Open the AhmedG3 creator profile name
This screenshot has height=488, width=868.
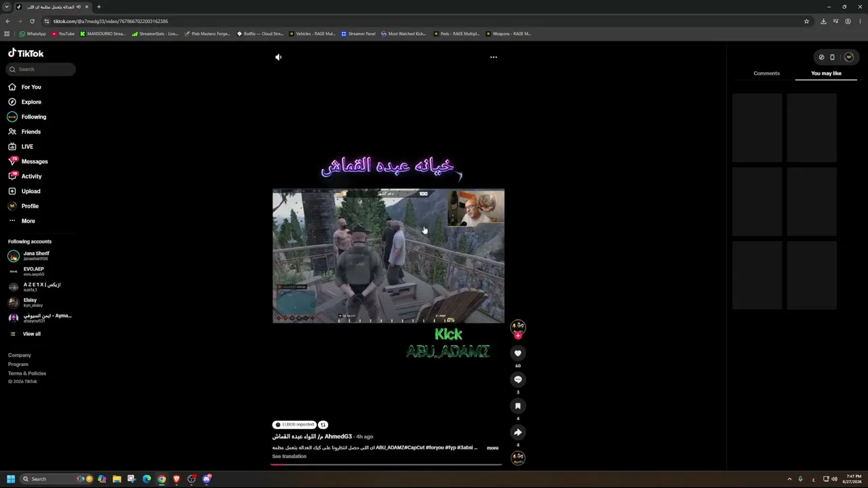click(312, 436)
